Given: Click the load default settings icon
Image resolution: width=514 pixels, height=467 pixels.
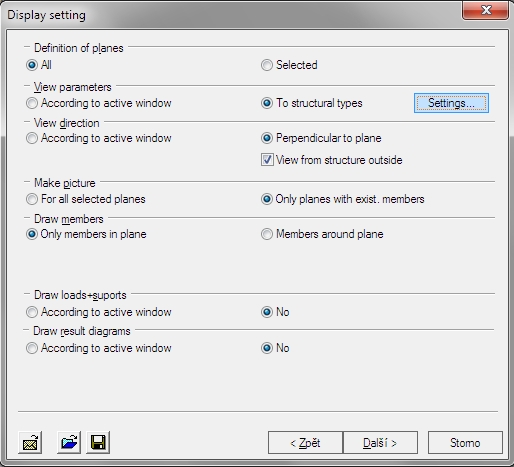Looking at the screenshot, I should pyautogui.click(x=30, y=443).
